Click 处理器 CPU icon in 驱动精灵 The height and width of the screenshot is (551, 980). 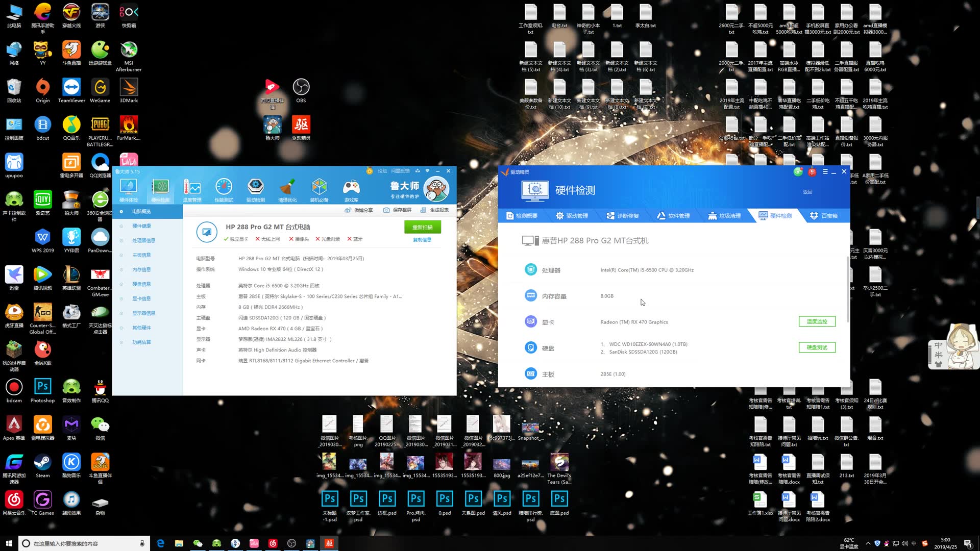coord(531,269)
